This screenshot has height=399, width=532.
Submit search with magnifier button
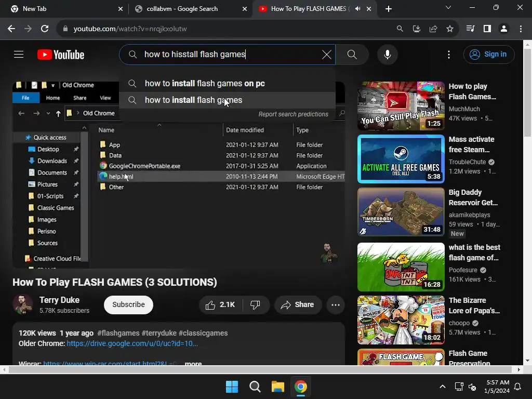[352, 54]
